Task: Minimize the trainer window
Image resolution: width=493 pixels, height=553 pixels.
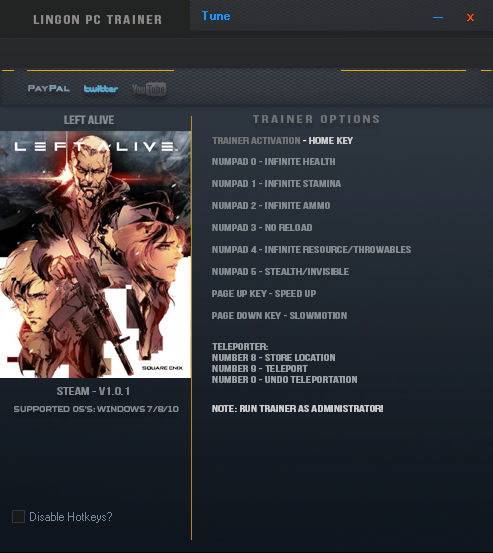Action: tap(438, 17)
